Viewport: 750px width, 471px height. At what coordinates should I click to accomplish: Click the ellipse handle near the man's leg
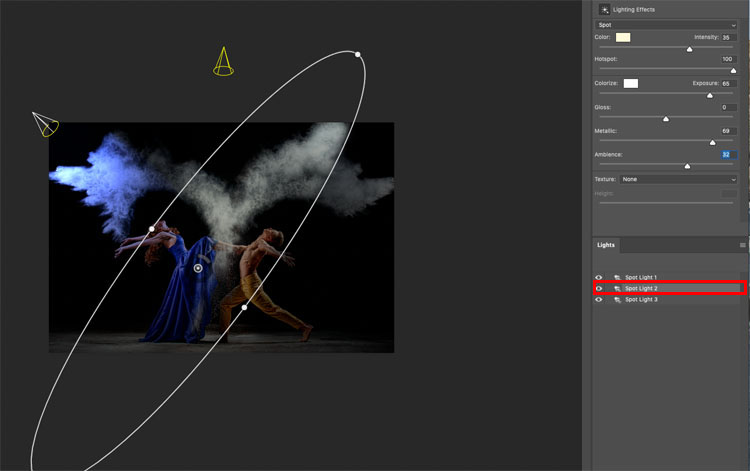click(x=244, y=307)
